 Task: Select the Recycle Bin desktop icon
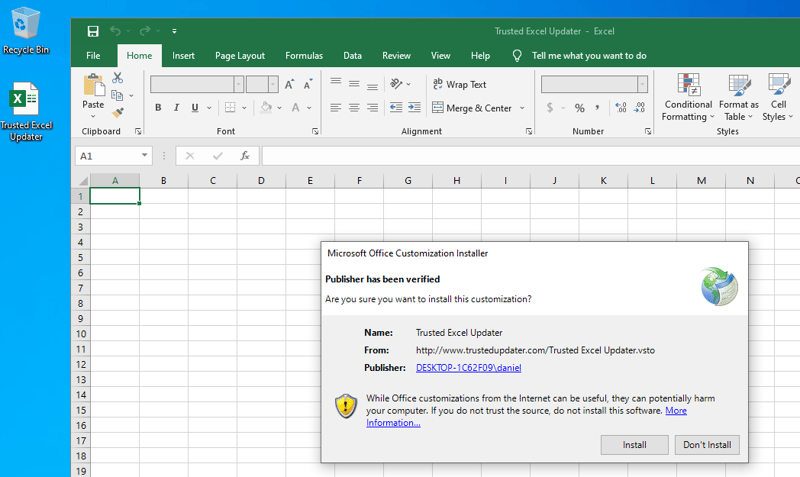(x=26, y=31)
